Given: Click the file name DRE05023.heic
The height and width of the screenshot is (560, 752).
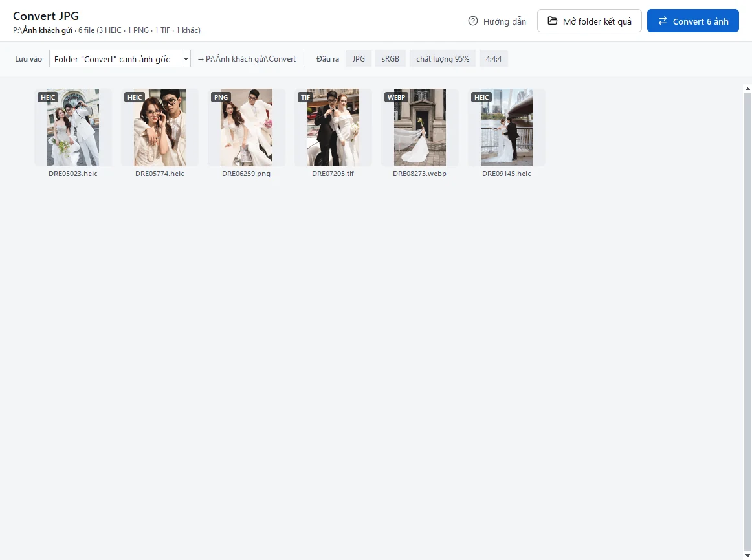Looking at the screenshot, I should pos(73,174).
